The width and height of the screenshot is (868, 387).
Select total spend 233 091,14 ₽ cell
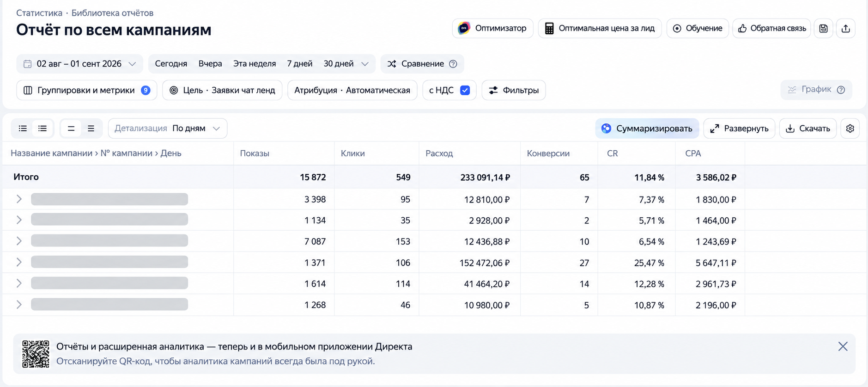(485, 177)
